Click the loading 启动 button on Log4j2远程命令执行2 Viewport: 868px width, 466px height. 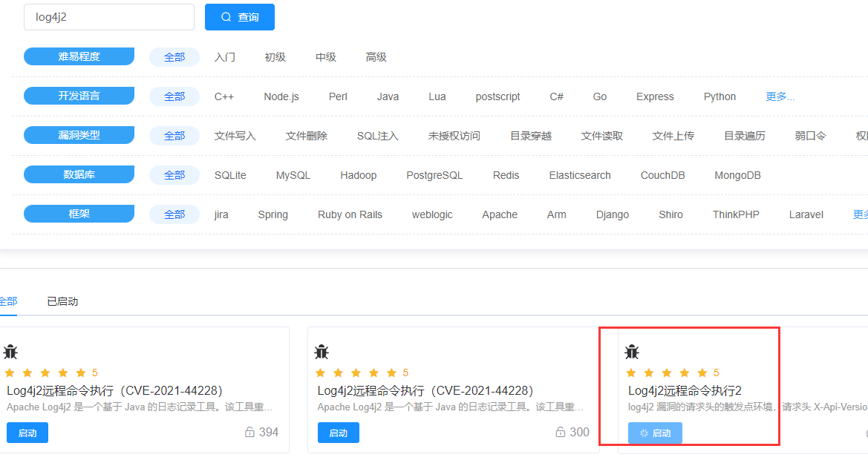[x=655, y=433]
